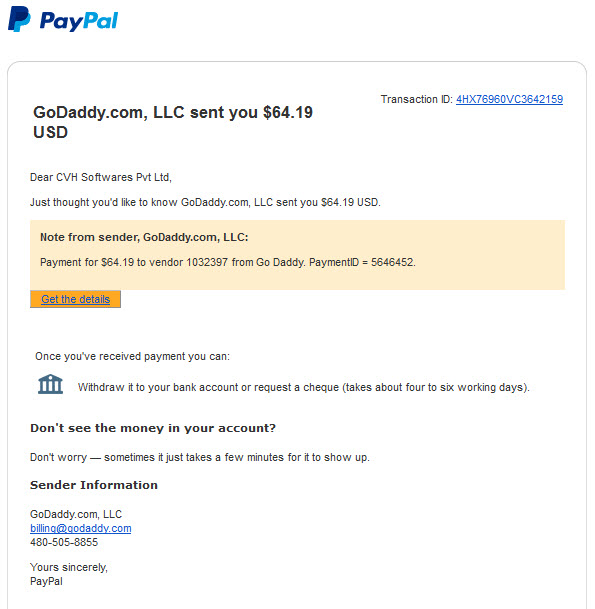The height and width of the screenshot is (609, 595).
Task: Click the Get the details button
Action: point(75,299)
